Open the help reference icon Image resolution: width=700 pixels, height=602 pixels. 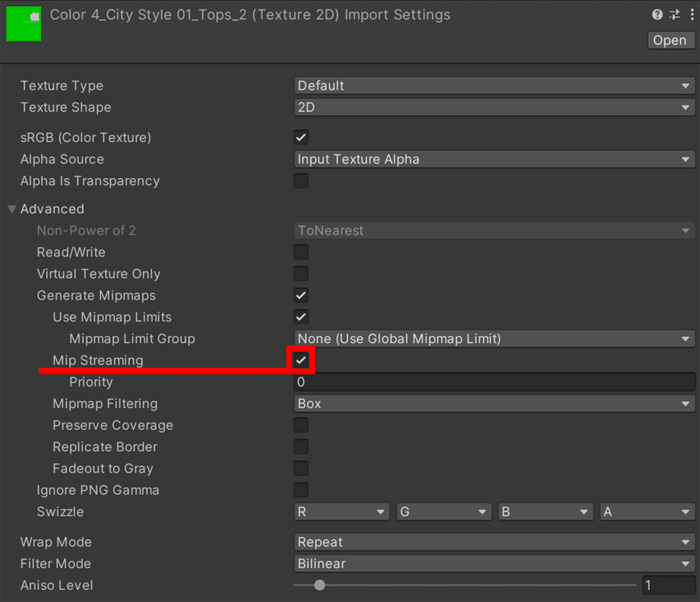(657, 15)
